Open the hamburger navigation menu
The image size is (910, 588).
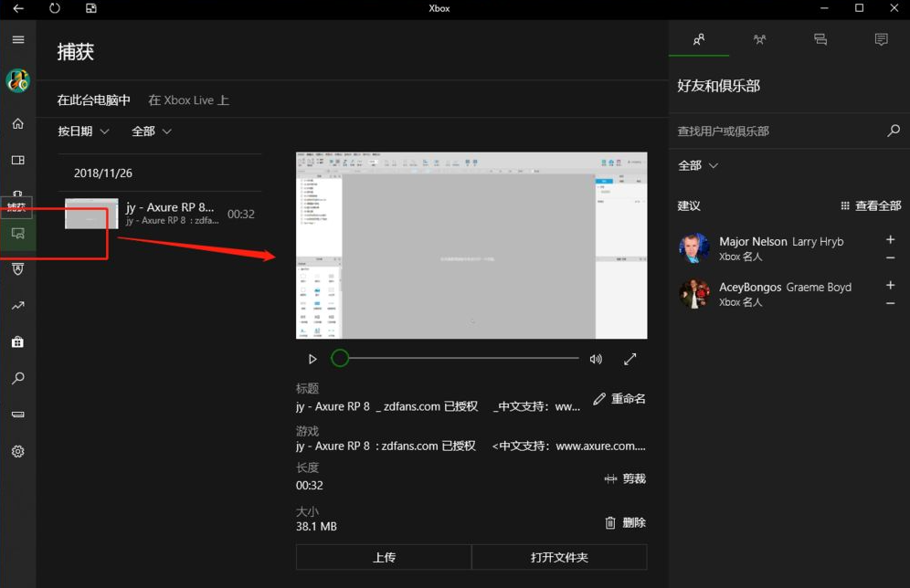[x=17, y=40]
